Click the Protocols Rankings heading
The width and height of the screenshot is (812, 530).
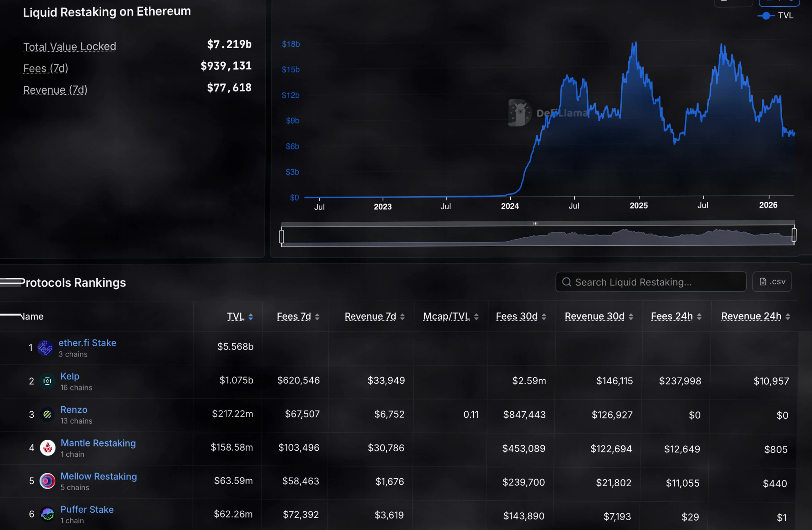pos(74,283)
